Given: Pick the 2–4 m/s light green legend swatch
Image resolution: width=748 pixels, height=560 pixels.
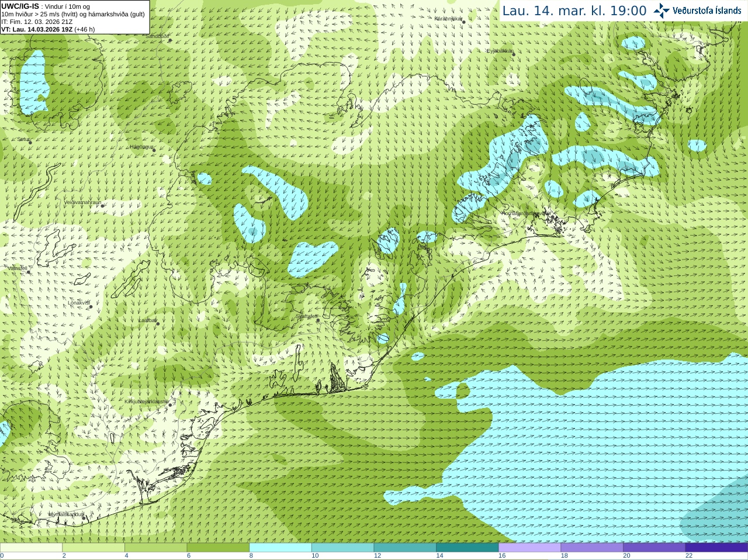Looking at the screenshot, I should tap(93, 548).
